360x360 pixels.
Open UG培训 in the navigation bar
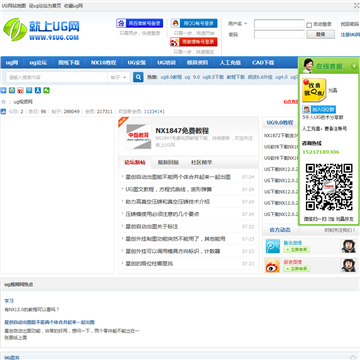(x=167, y=63)
